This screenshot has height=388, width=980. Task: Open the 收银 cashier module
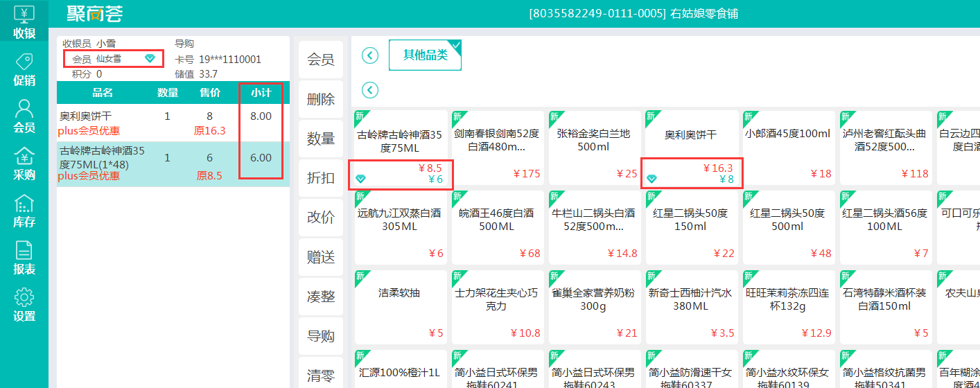24,22
